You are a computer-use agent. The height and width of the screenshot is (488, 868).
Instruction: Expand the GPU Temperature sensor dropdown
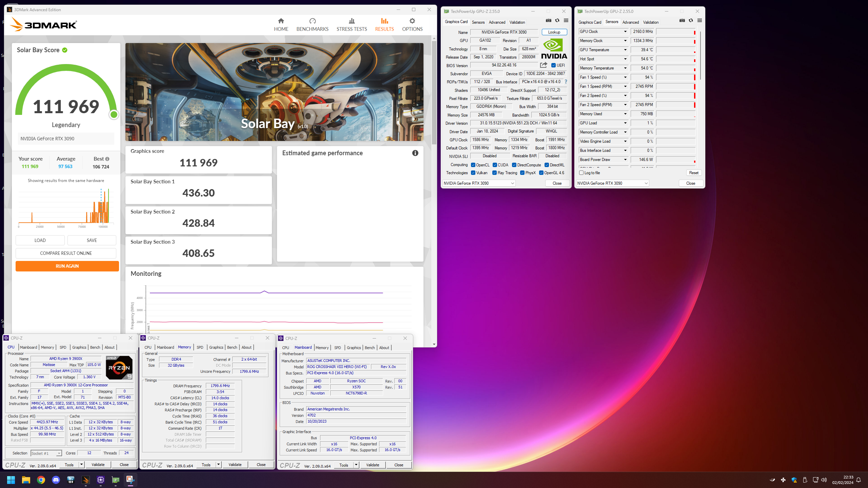coord(625,50)
